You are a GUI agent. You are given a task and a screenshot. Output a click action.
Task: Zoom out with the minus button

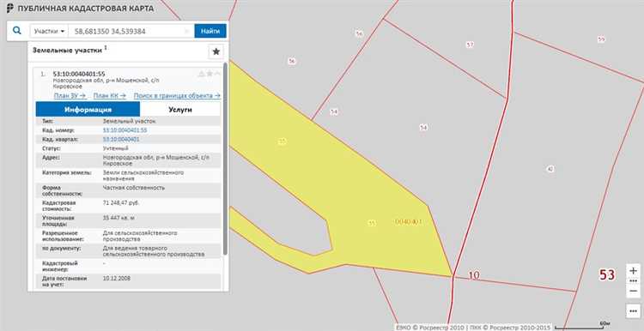point(633,291)
